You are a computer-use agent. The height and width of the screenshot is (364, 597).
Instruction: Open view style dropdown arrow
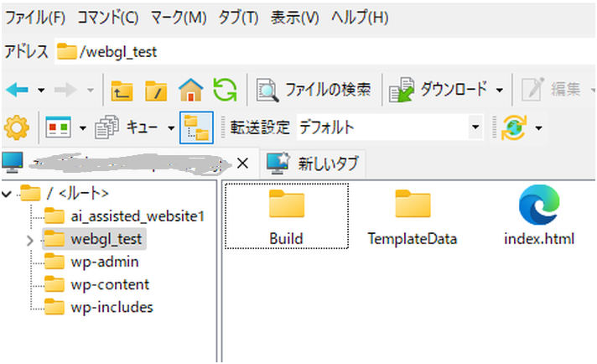(x=83, y=128)
